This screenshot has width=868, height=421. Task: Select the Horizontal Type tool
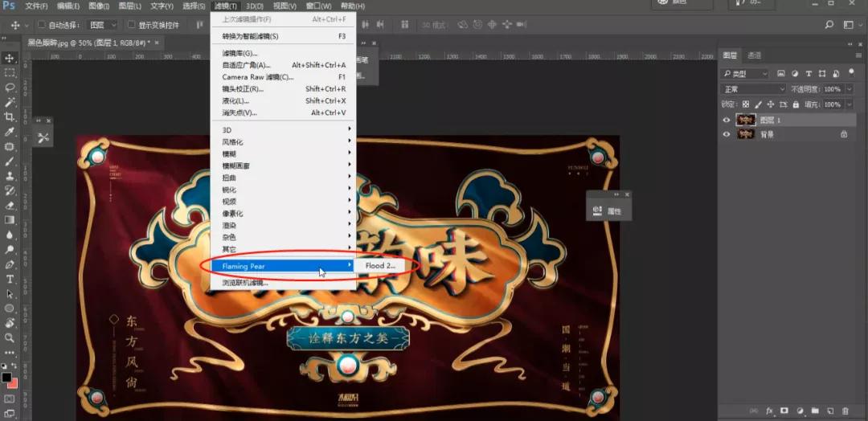(x=10, y=279)
